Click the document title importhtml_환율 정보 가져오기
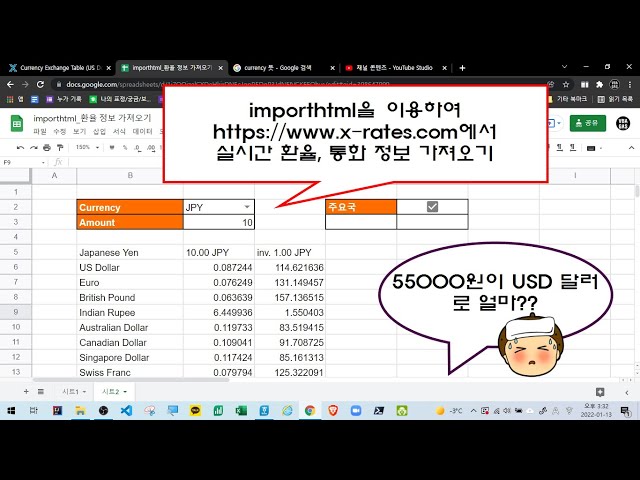The image size is (640, 480). point(92,118)
